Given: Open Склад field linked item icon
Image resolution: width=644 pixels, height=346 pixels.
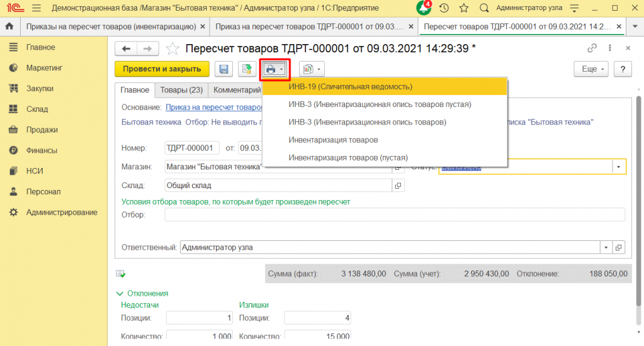Looking at the screenshot, I should [398, 186].
